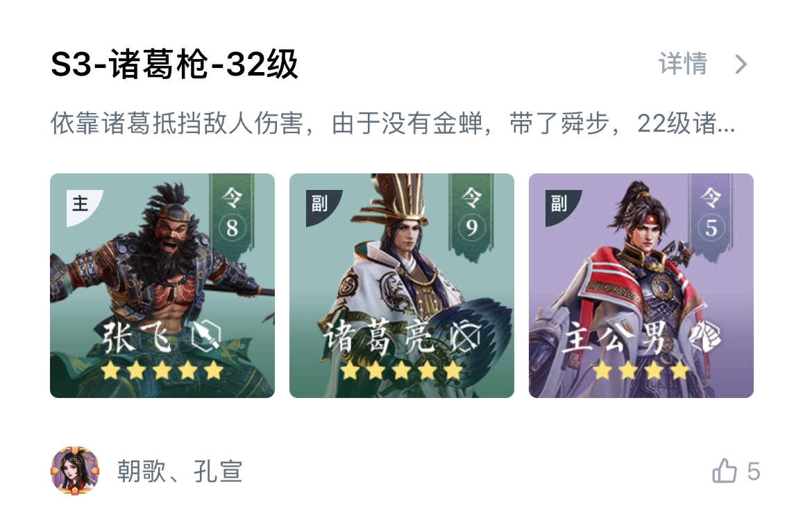Select the 张飞 hero card
The width and height of the screenshot is (812, 518).
(x=162, y=286)
